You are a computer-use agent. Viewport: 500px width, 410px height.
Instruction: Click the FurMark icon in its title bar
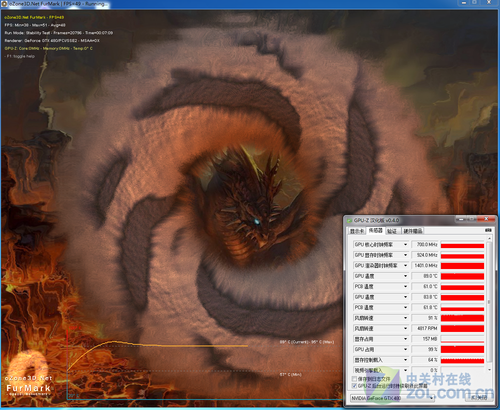pyautogui.click(x=5, y=4)
